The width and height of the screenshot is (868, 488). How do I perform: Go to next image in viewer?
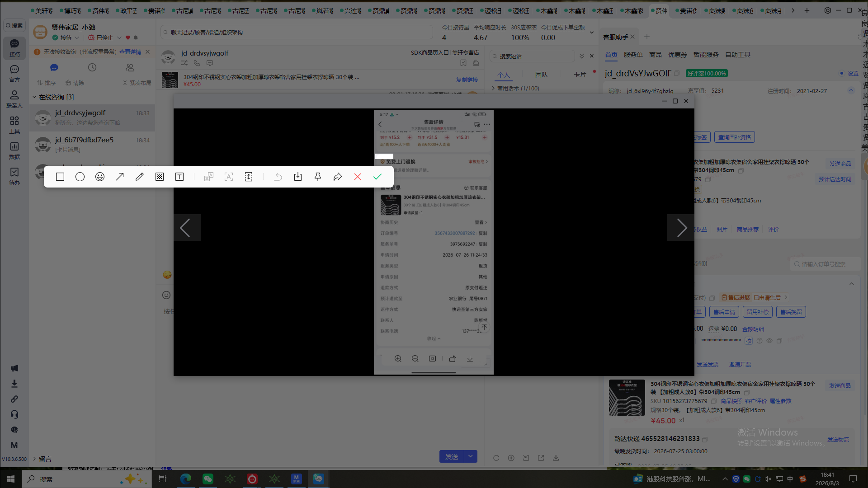pos(681,228)
